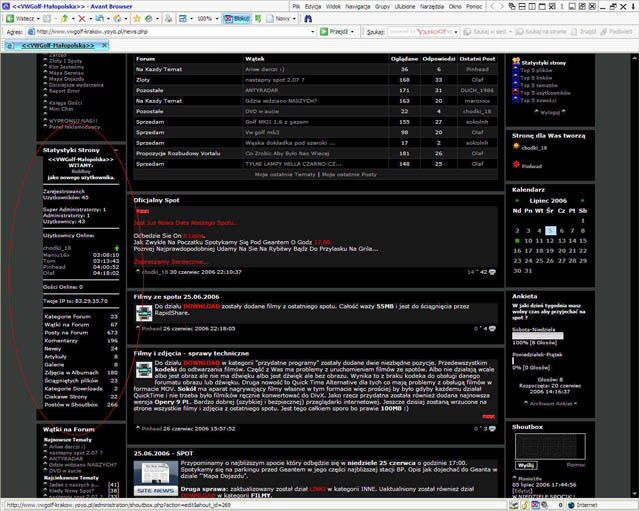Click the printer icon on Filmy ze spotu news

(492, 329)
